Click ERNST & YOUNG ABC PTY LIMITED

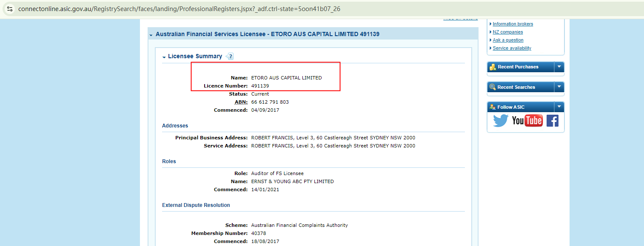(292, 181)
